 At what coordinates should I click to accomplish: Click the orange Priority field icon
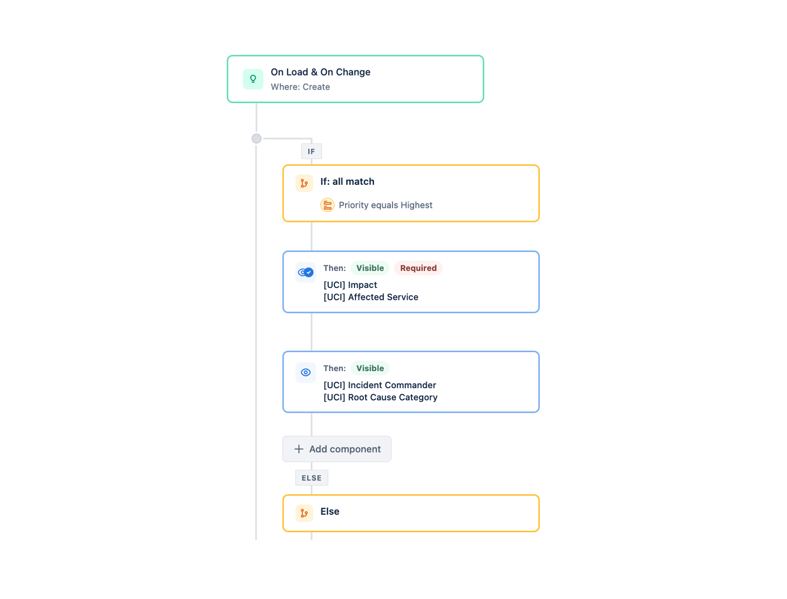[x=327, y=205]
